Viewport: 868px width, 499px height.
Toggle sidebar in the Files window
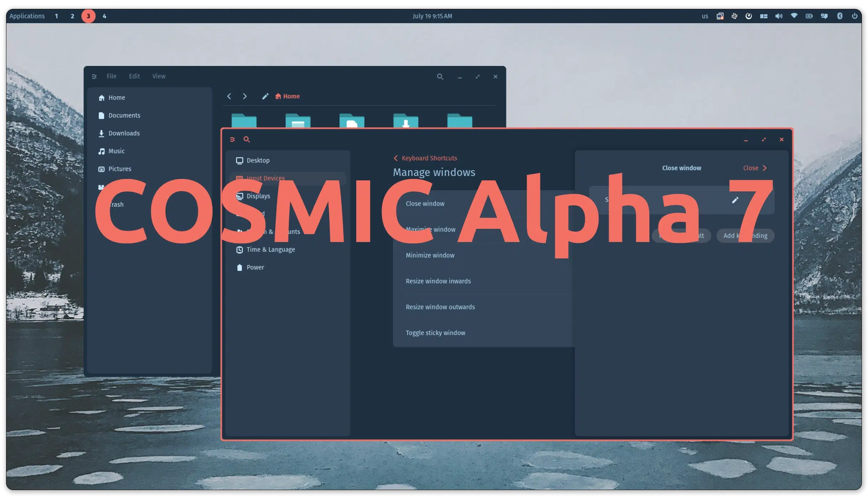pyautogui.click(x=94, y=76)
